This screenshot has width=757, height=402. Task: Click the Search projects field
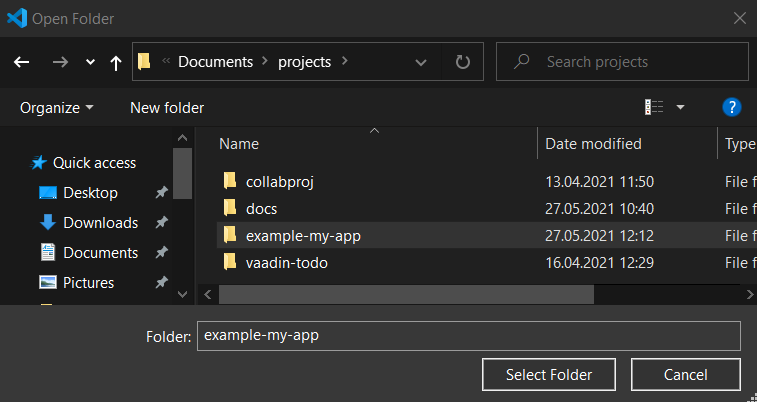[x=622, y=62]
